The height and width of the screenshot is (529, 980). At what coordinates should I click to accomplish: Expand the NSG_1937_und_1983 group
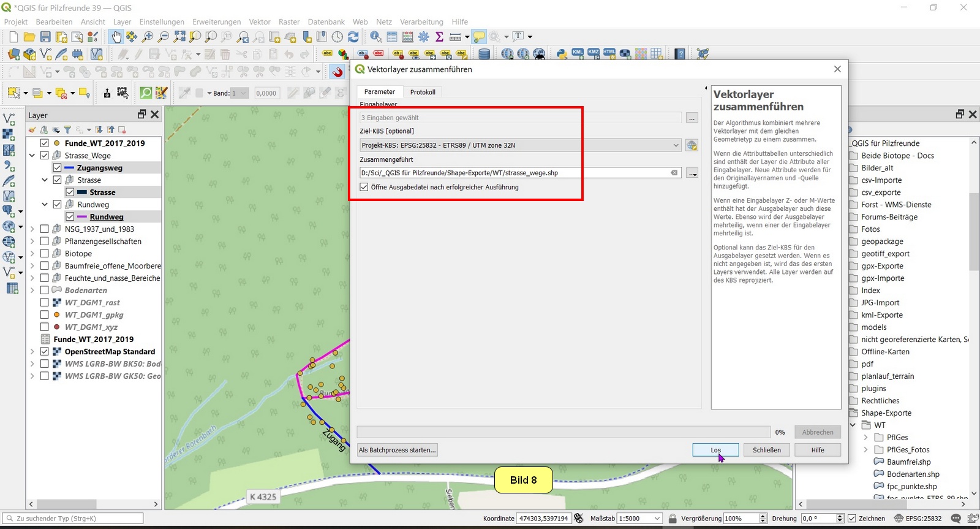pos(32,229)
